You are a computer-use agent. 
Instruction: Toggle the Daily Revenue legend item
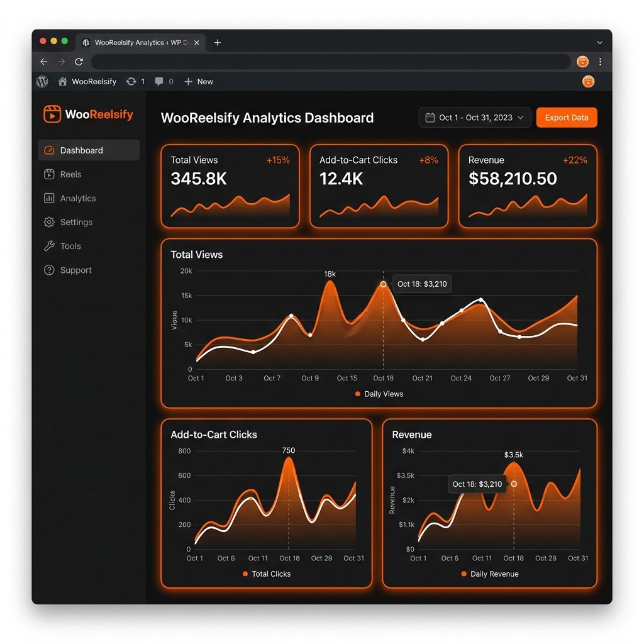coord(490,574)
